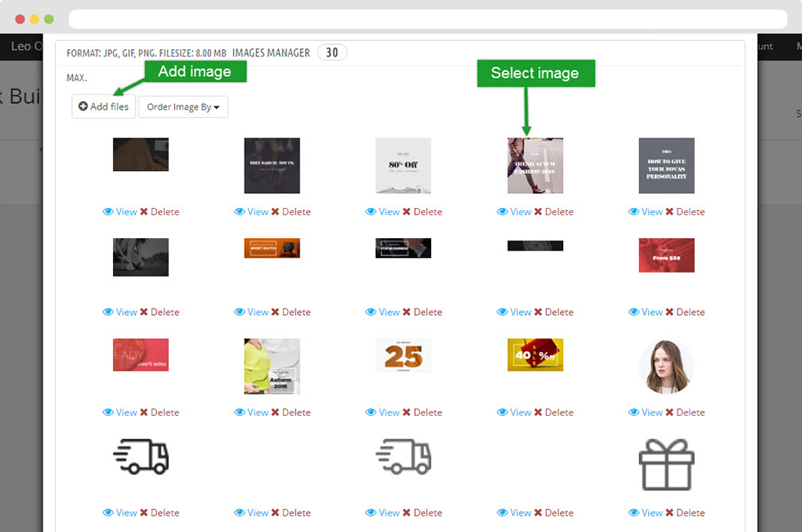802x532 pixels.
Task: Delete the Trend Autumn Fashion 2016 image
Action: (x=554, y=212)
